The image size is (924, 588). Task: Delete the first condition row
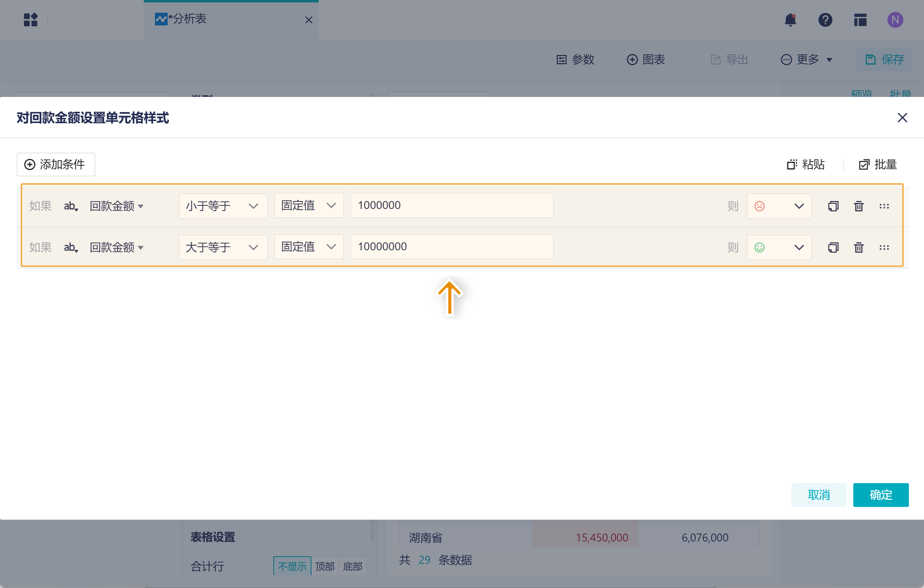pos(858,206)
